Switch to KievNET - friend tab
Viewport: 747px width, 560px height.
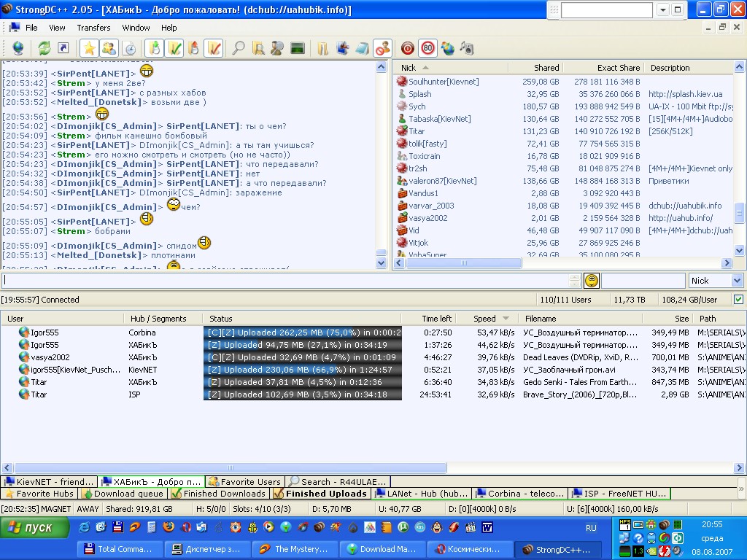pos(50,481)
